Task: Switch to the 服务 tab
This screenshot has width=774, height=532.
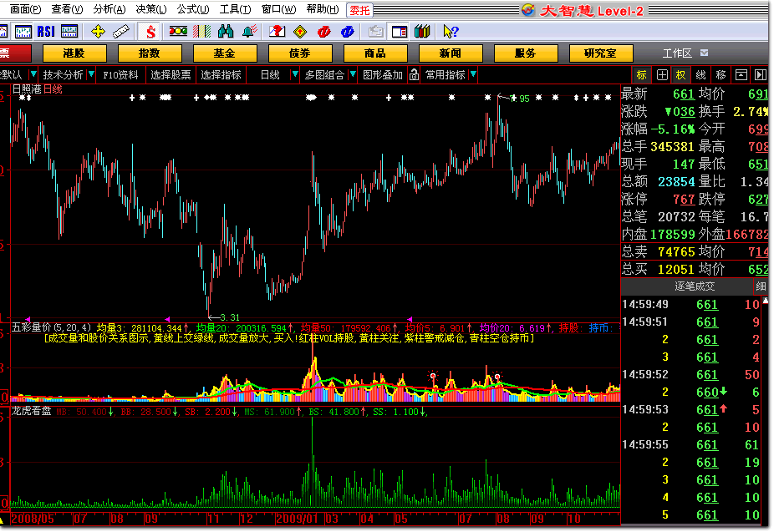Action: click(525, 53)
